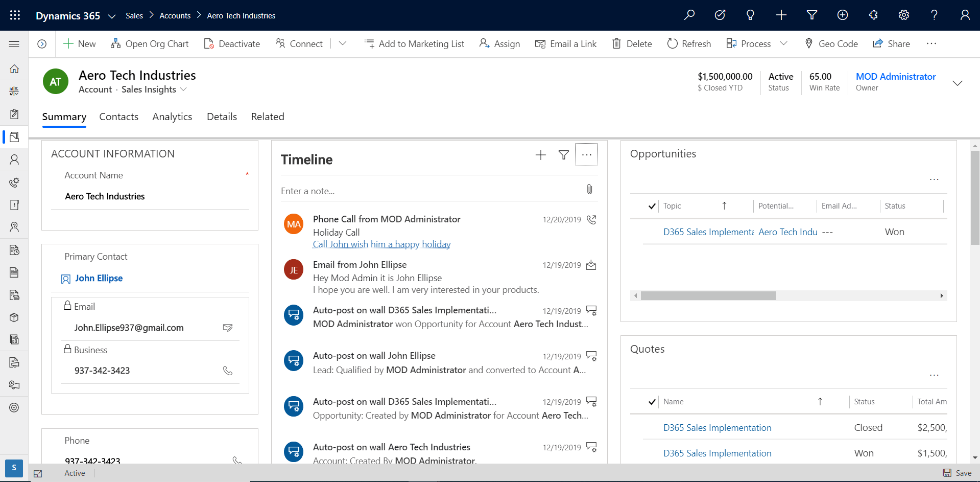Select the Summary tab
The width and height of the screenshot is (980, 482).
pyautogui.click(x=64, y=117)
